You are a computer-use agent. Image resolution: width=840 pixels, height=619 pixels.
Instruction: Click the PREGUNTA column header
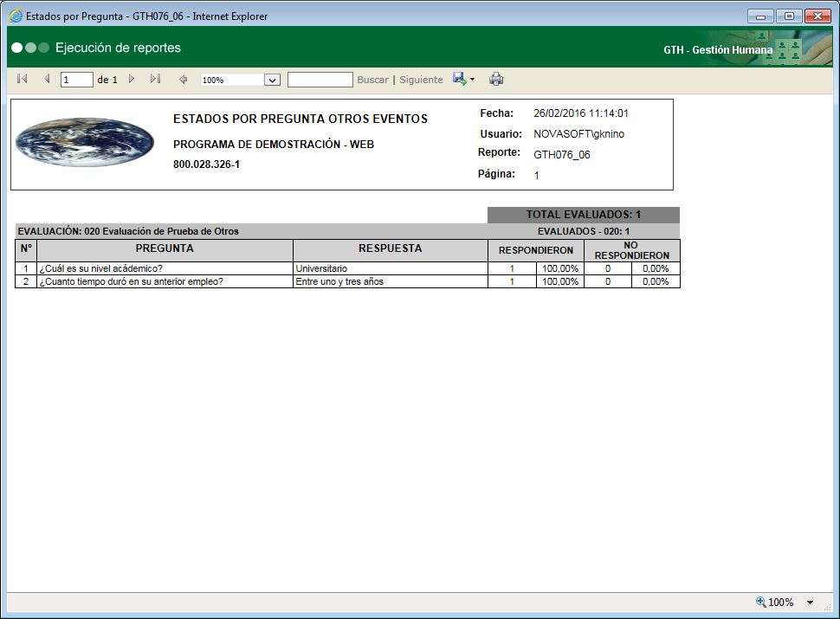point(165,248)
